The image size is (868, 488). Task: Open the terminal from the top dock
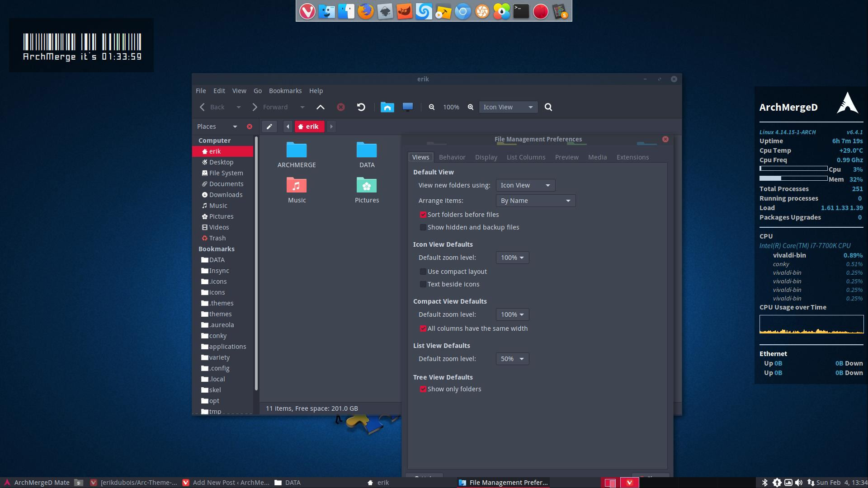point(521,11)
